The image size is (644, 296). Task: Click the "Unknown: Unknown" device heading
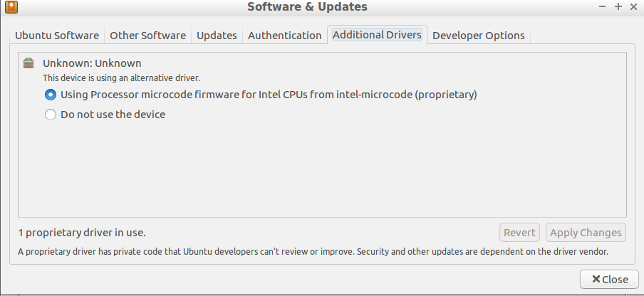[x=92, y=63]
